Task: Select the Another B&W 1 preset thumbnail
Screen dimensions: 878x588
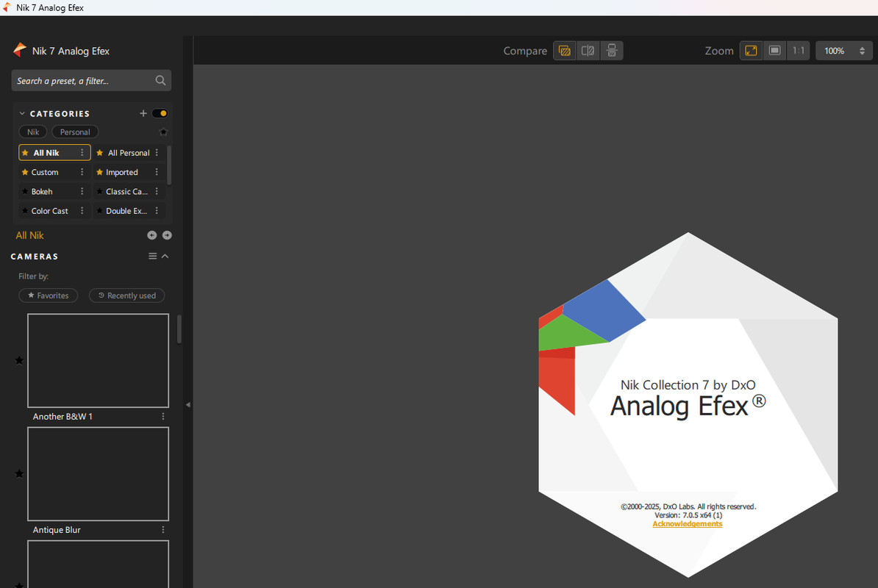Action: [x=98, y=360]
